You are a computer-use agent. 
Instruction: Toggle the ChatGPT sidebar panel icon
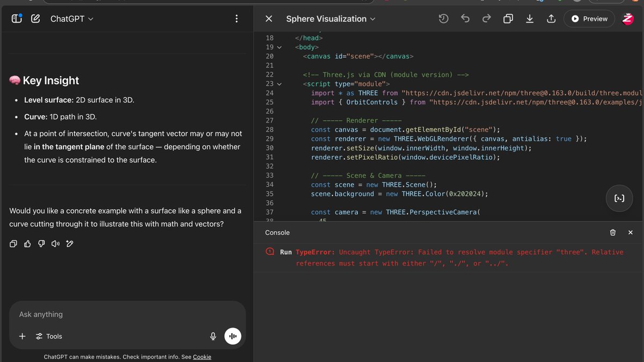click(17, 19)
